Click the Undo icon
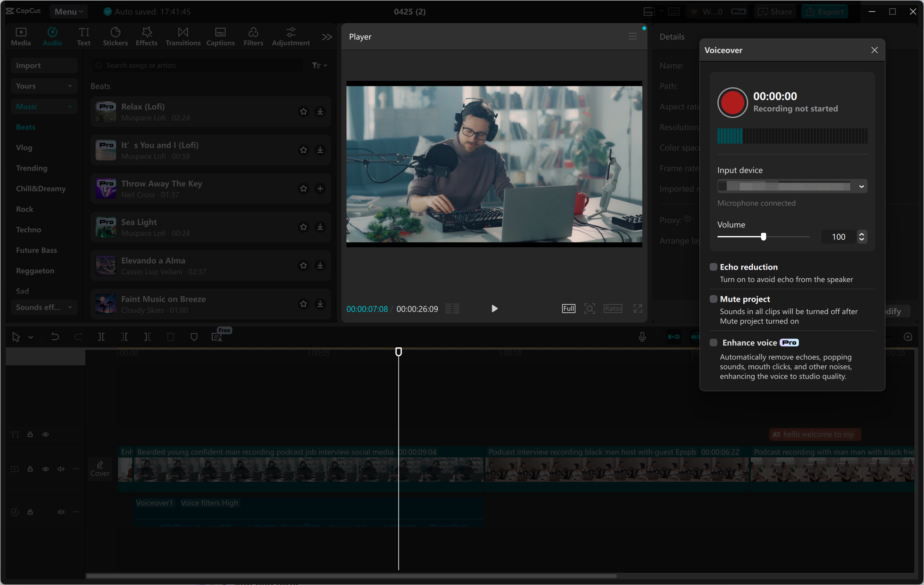 [55, 336]
